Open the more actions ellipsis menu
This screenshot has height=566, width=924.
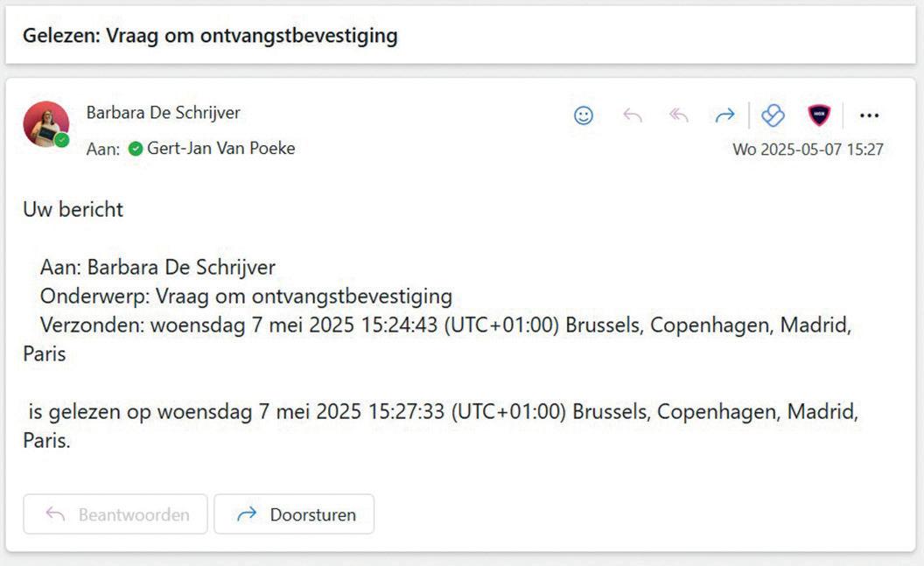point(869,115)
